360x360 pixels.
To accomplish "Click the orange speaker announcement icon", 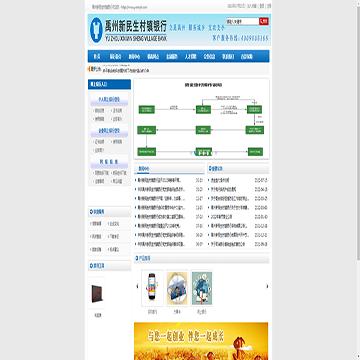I will click(x=89, y=69).
